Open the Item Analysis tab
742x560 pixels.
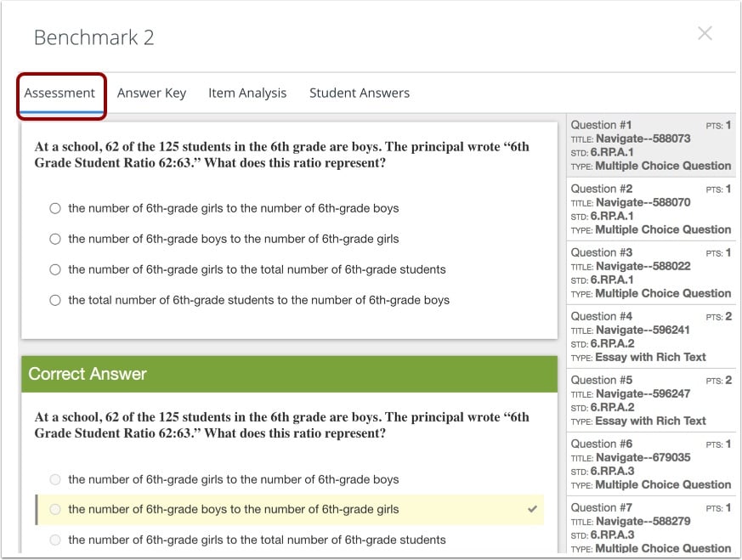247,93
